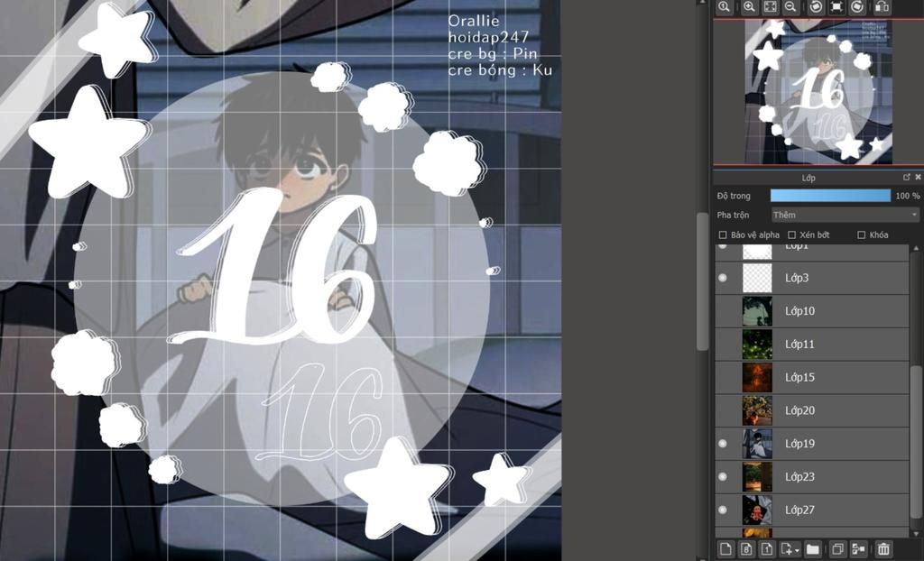Duplicate the selected layer
The width and height of the screenshot is (924, 561).
[838, 549]
